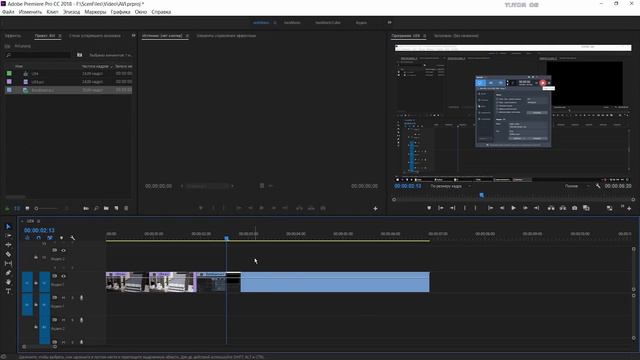Viewport: 640px width, 360px height.
Task: Toggle sync lock on clip video track
Action: [54, 276]
